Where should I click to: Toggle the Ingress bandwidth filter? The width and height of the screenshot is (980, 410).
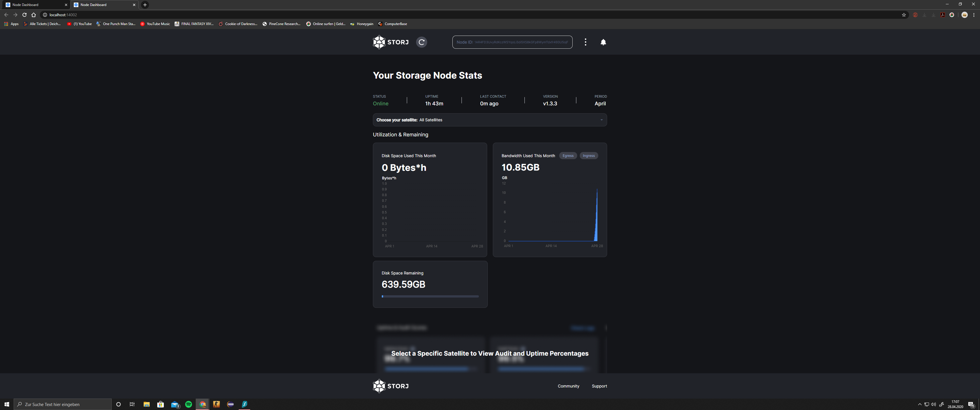[589, 155]
